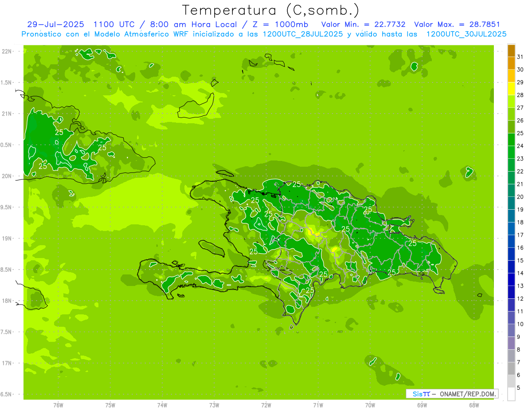
Task: Click "Valor Max. = 28.7851" value
Action: 457,24
